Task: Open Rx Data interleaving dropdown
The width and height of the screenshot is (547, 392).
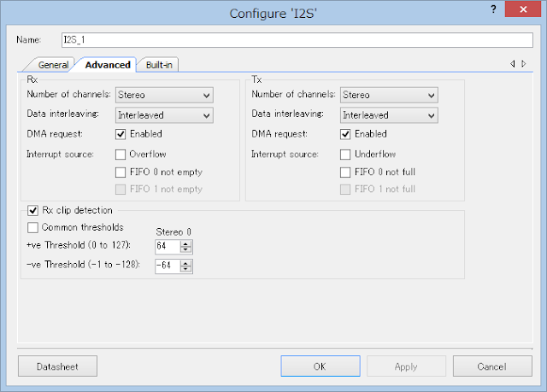Action: click(164, 115)
